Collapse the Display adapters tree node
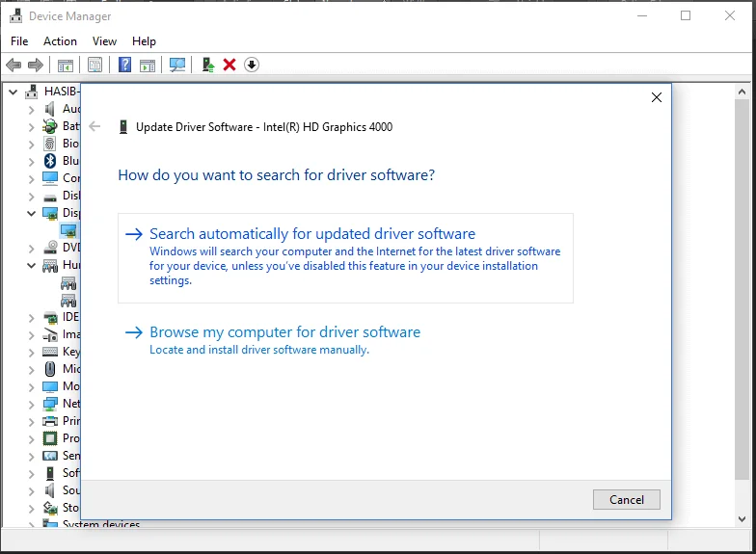This screenshot has width=756, height=554. coord(31,213)
